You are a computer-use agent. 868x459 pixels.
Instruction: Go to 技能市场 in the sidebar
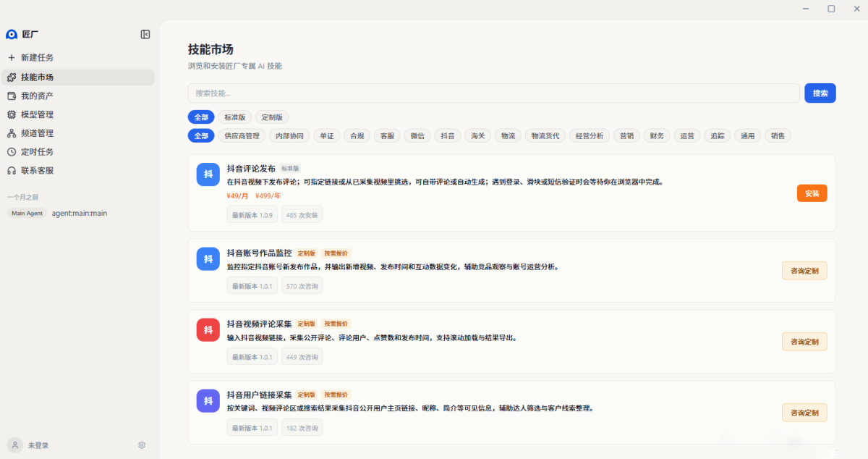[77, 77]
